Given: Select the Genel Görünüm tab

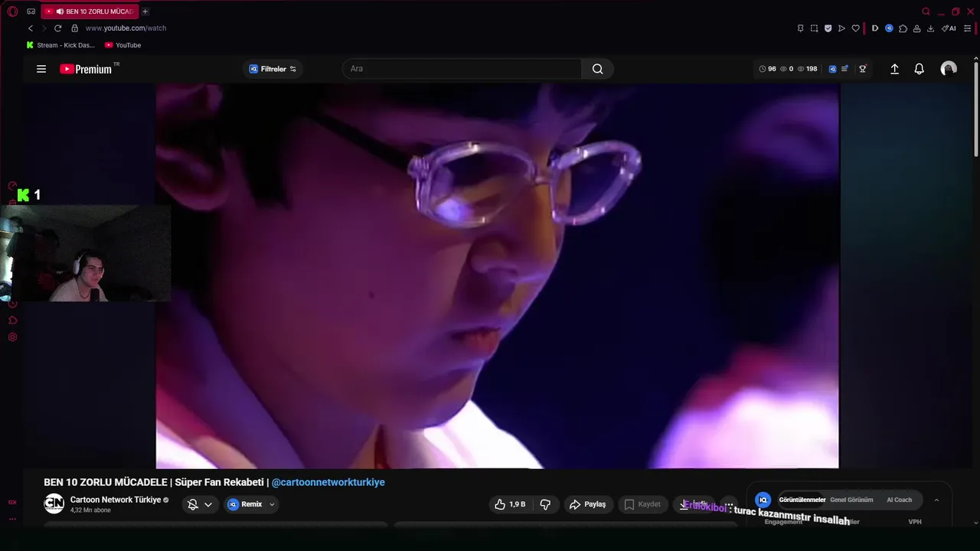Looking at the screenshot, I should pyautogui.click(x=851, y=500).
